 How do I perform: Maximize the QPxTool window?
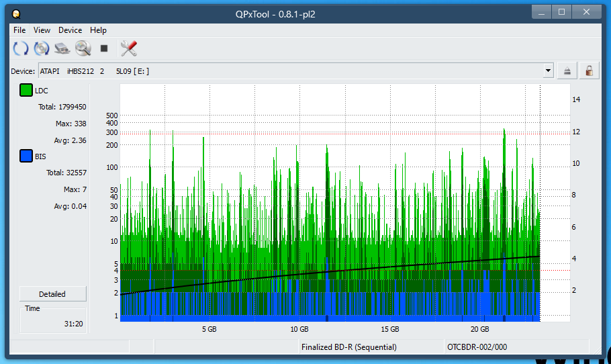coord(561,12)
